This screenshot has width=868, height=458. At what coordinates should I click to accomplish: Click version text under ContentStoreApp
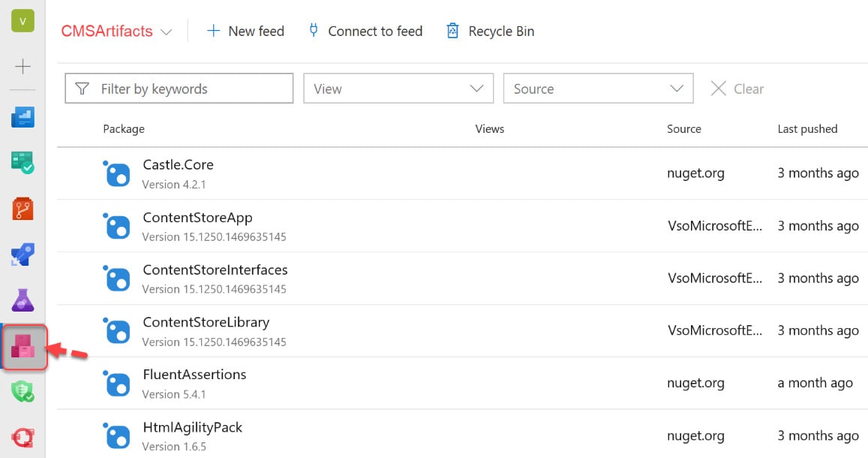215,237
